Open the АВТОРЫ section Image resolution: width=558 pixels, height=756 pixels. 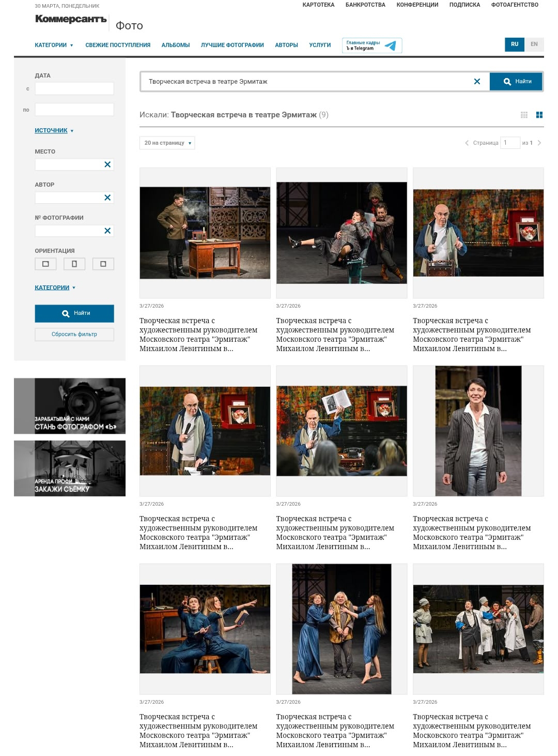point(286,45)
